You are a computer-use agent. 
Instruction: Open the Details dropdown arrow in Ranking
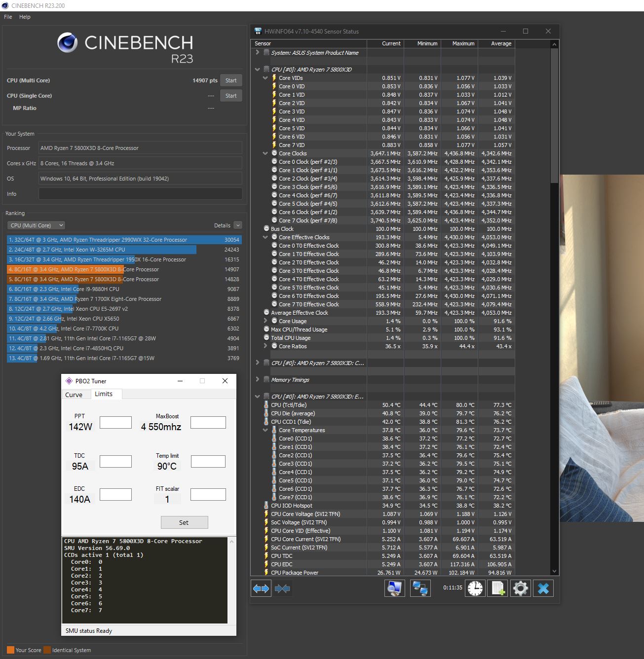tap(238, 225)
